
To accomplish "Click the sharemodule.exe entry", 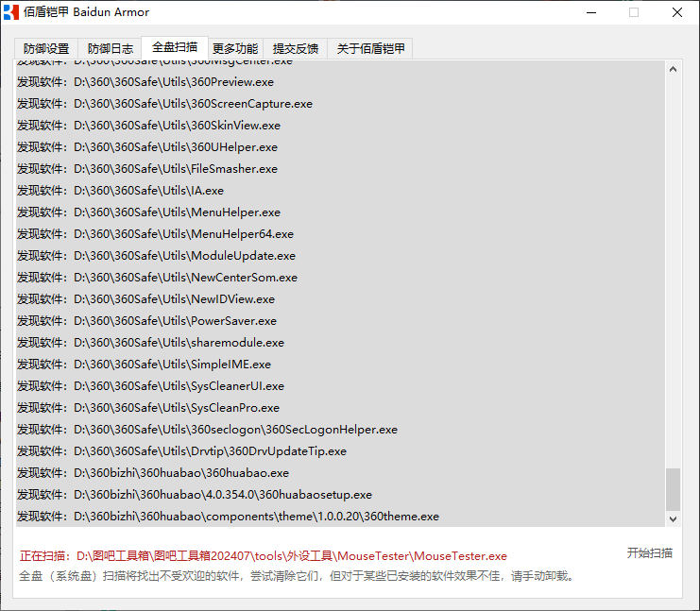I will [340, 343].
